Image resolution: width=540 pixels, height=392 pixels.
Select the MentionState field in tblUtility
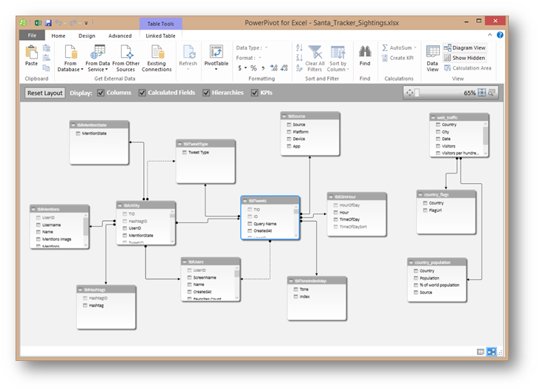pyautogui.click(x=138, y=236)
